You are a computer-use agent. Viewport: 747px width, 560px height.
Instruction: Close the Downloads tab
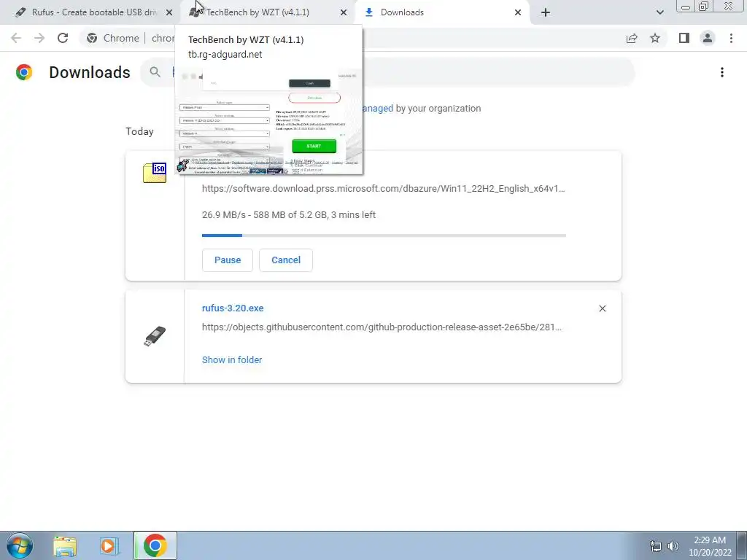(518, 12)
